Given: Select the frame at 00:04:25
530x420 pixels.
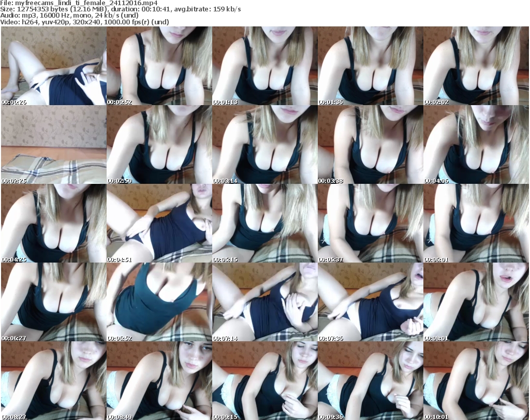Looking at the screenshot, I should point(53,223).
